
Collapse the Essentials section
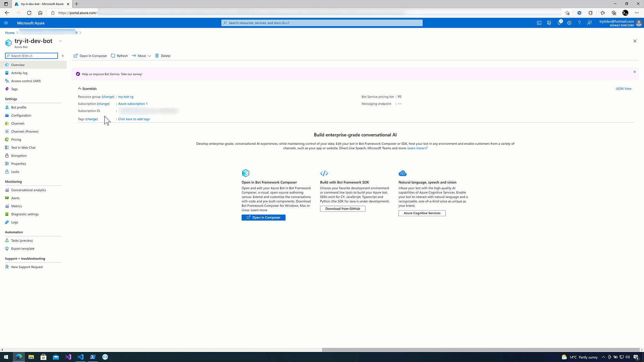pos(79,89)
